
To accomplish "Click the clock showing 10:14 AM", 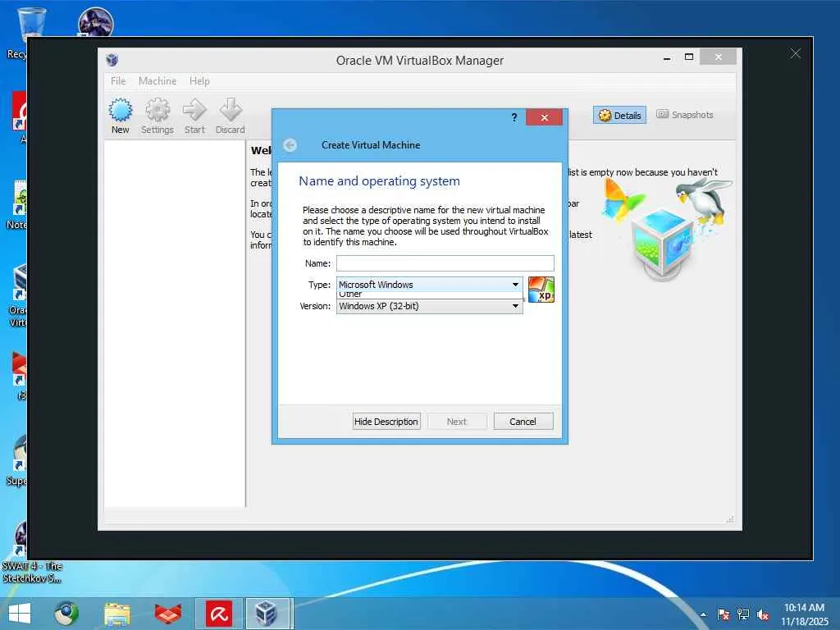I will pos(804,608).
